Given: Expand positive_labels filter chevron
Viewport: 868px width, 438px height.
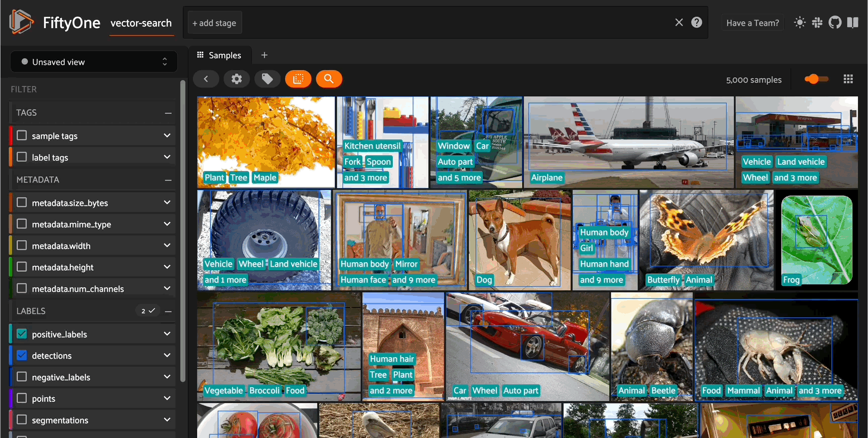Looking at the screenshot, I should 167,334.
